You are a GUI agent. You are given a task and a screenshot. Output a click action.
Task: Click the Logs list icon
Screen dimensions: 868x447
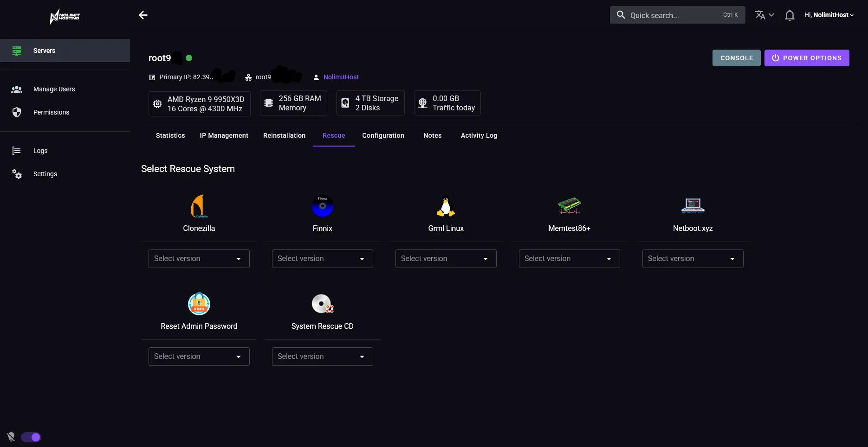(17, 151)
